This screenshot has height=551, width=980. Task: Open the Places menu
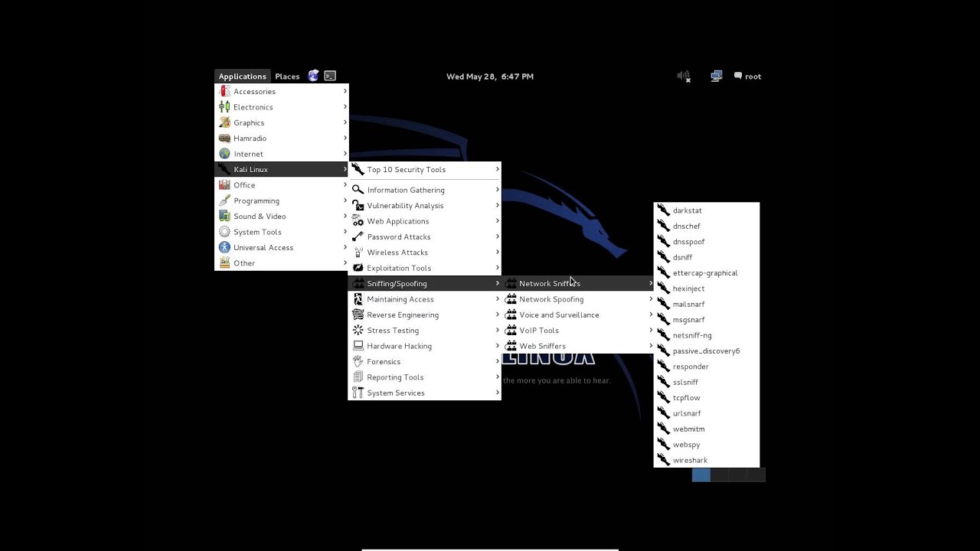click(x=287, y=76)
